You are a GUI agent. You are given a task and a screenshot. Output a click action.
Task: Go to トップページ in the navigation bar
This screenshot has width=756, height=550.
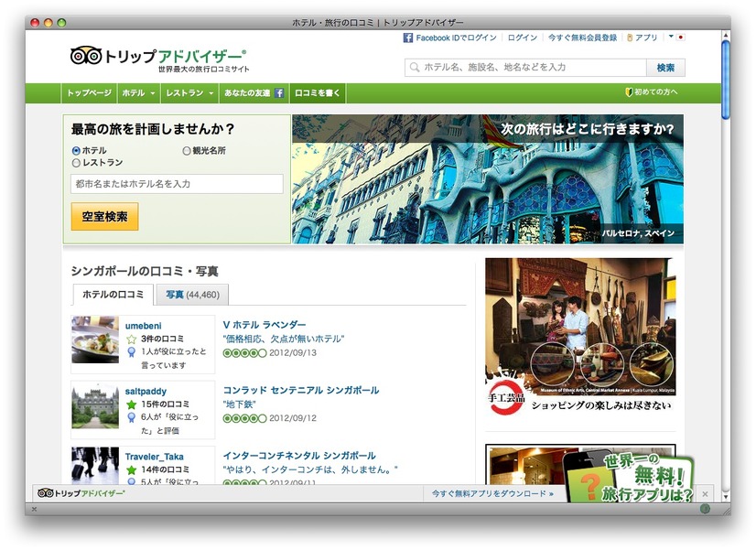click(x=89, y=93)
